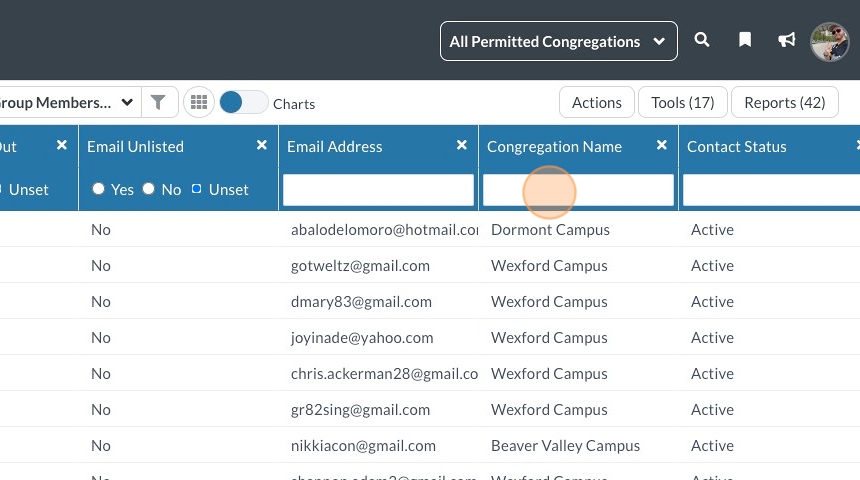The image size is (860, 480).
Task: Click the search magnifier icon
Action: tap(702, 41)
